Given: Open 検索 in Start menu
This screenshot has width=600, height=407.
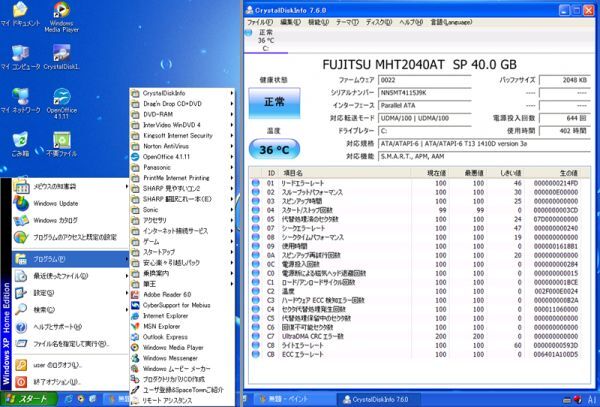Looking at the screenshot, I should pos(71,310).
